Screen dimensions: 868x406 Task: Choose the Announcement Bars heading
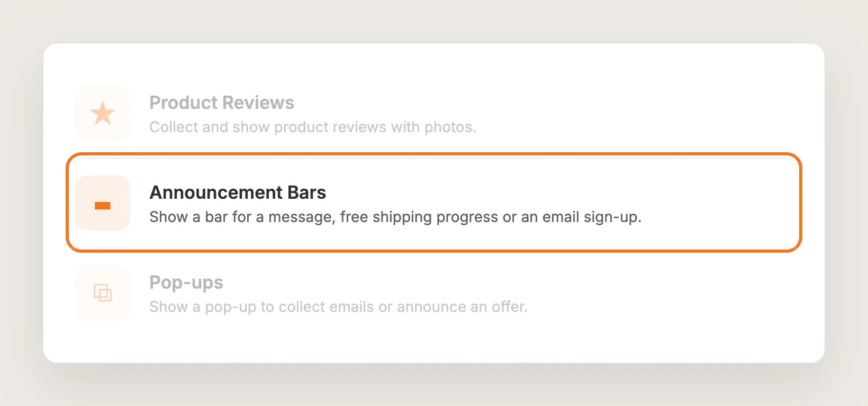tap(238, 192)
